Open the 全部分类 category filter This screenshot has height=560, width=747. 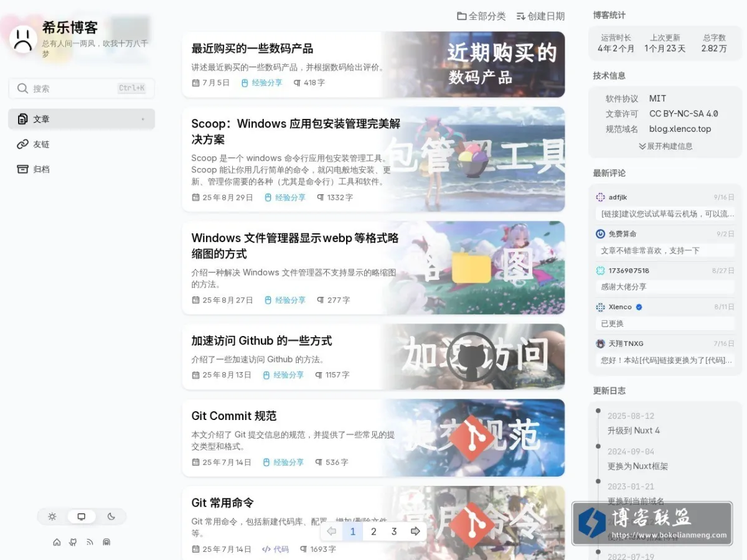click(x=481, y=16)
